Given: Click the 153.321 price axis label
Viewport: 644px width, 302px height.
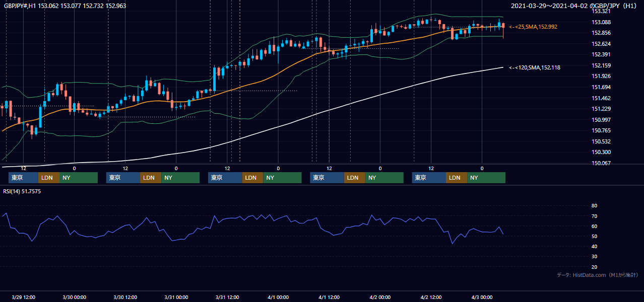Looking at the screenshot, I should [x=602, y=12].
